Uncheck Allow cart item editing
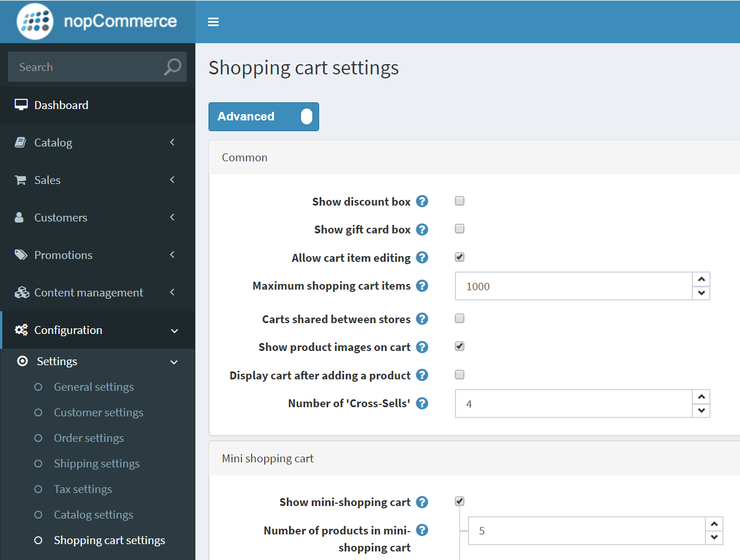Image resolution: width=740 pixels, height=560 pixels. (459, 257)
